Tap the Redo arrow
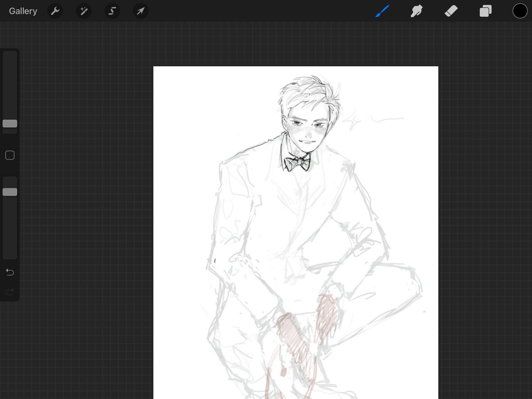The height and width of the screenshot is (399, 532). point(10,291)
